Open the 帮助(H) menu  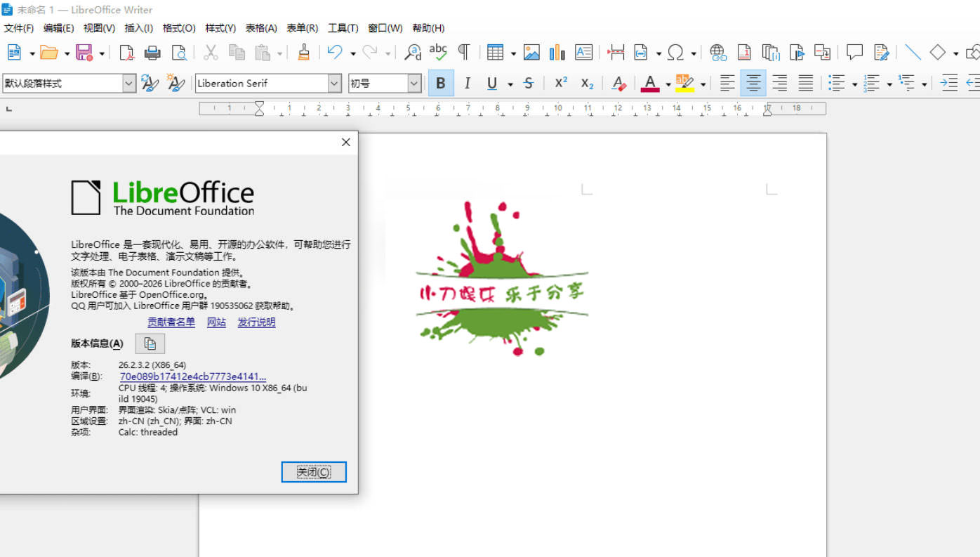point(428,28)
